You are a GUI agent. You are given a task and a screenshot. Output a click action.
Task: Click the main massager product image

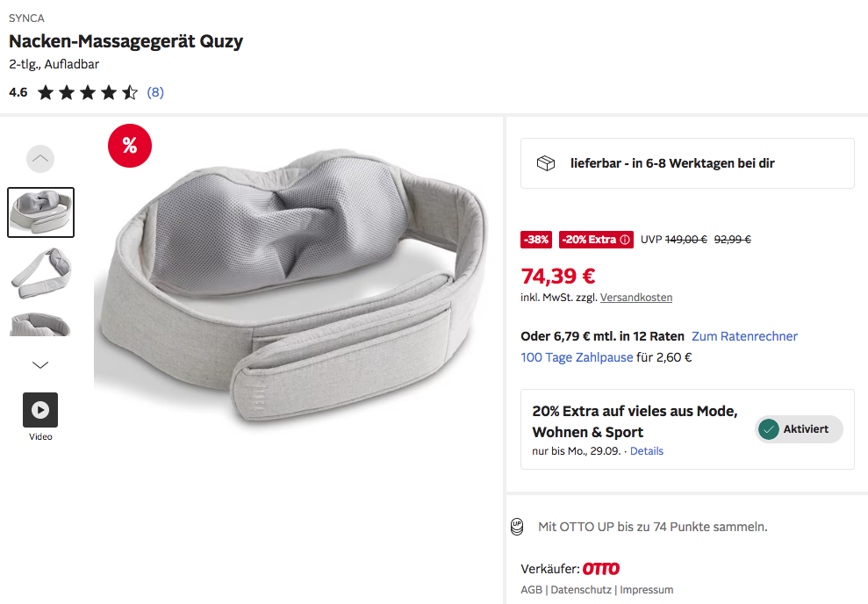pos(298,281)
